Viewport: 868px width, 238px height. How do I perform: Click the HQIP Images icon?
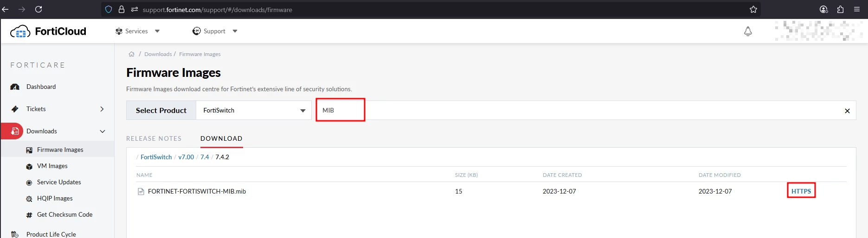[x=29, y=199]
